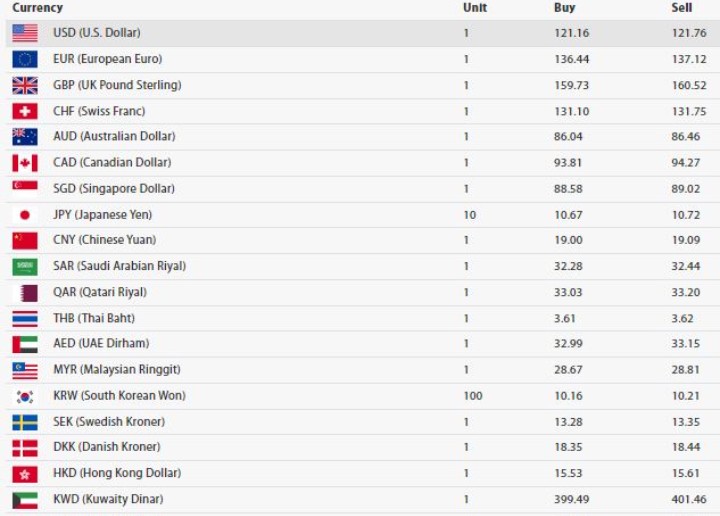Image resolution: width=720 pixels, height=516 pixels.
Task: Select the UK flag icon
Action: click(25, 85)
